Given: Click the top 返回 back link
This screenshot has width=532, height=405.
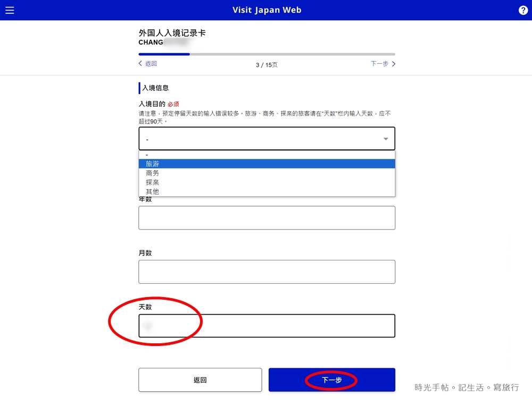Looking at the screenshot, I should coord(148,63).
